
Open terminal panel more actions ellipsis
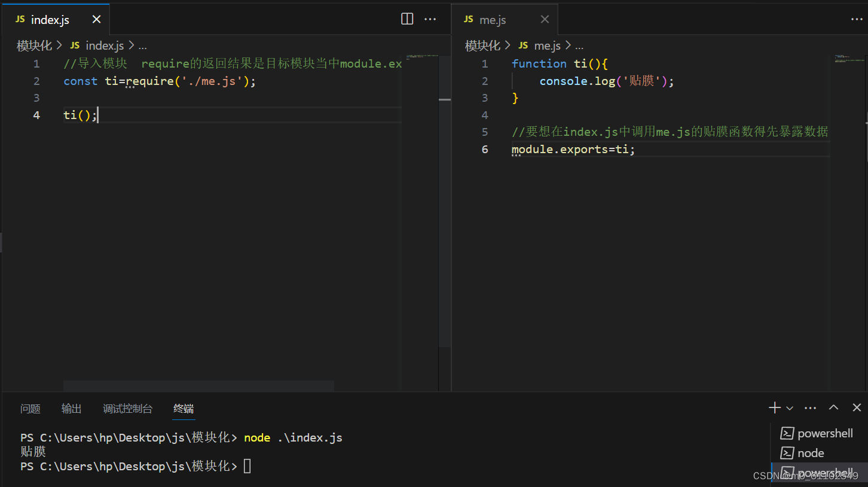810,407
